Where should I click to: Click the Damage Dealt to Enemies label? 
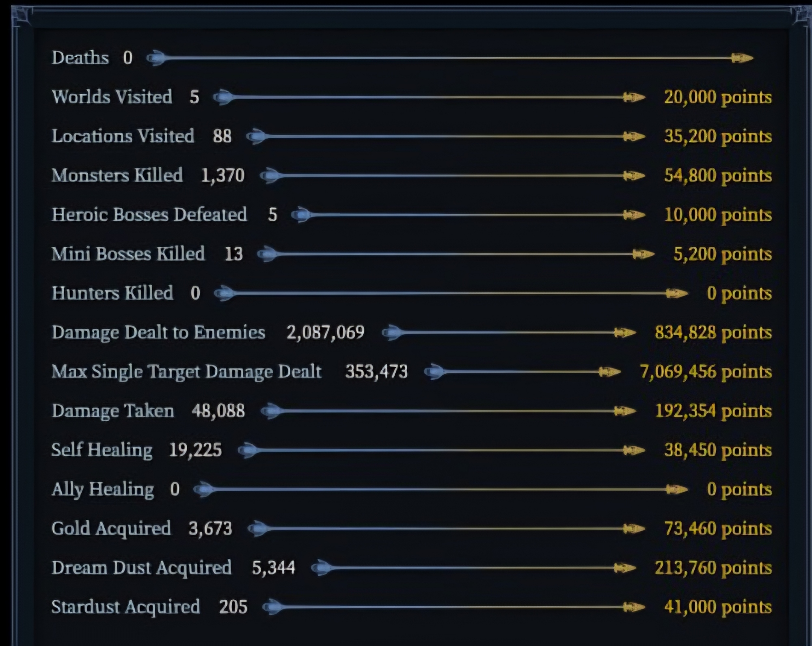pos(158,333)
